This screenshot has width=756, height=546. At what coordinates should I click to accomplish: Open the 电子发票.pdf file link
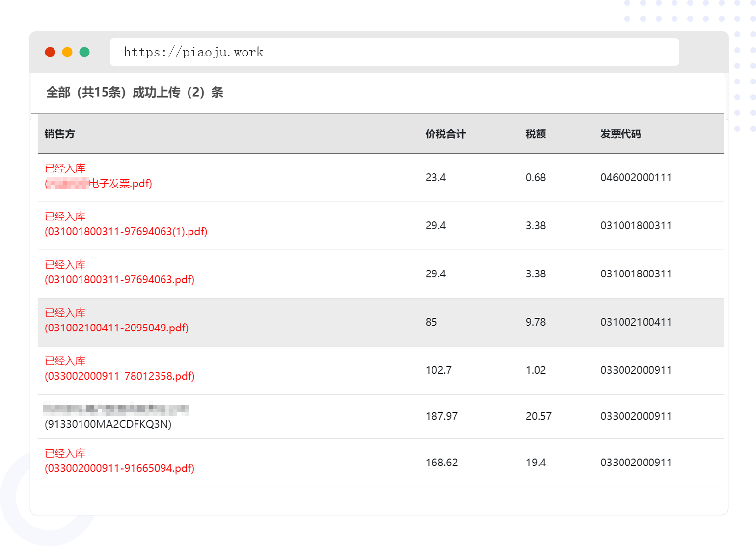click(x=99, y=184)
